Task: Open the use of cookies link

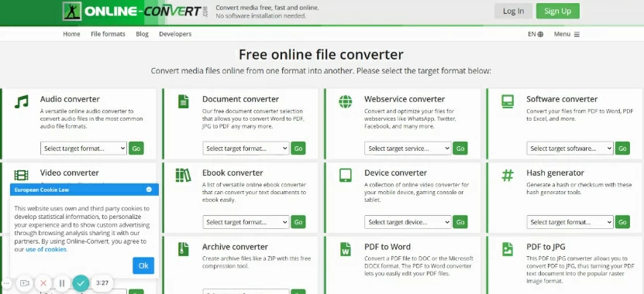Action: [x=46, y=249]
